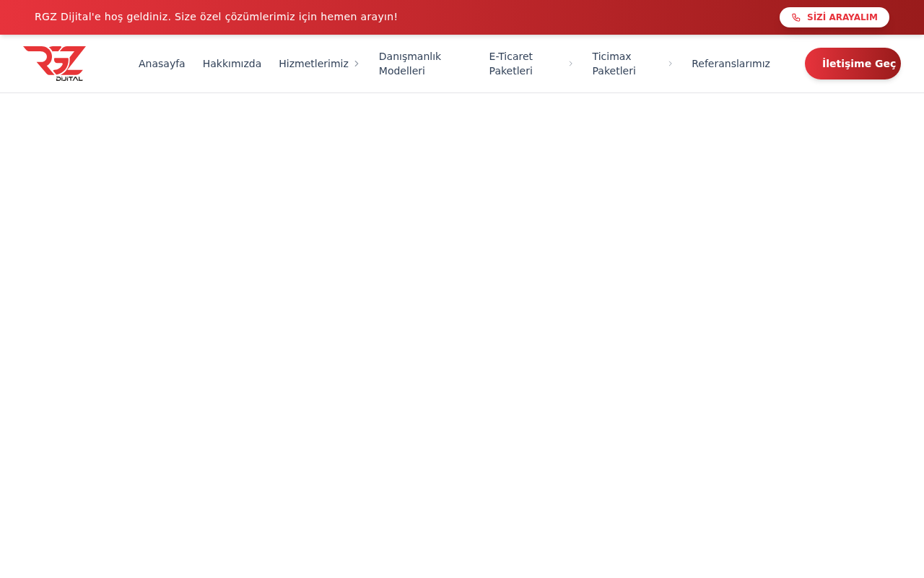The height and width of the screenshot is (578, 924).
Task: Open the Hakkımızda page
Action: pos(232,64)
